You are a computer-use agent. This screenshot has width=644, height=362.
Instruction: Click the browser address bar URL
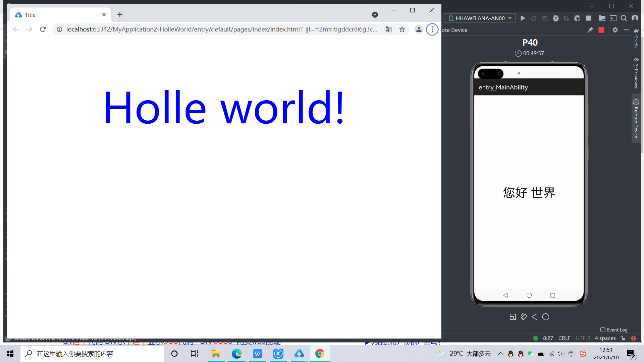click(221, 29)
